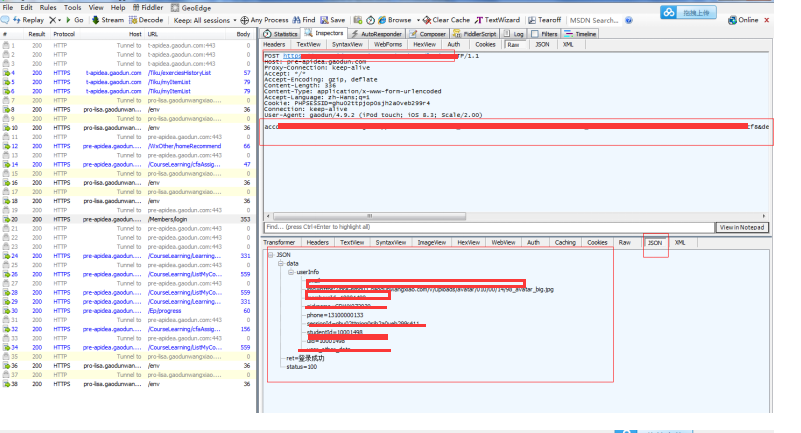
Task: Open the Timeline tab
Action: pos(580,34)
